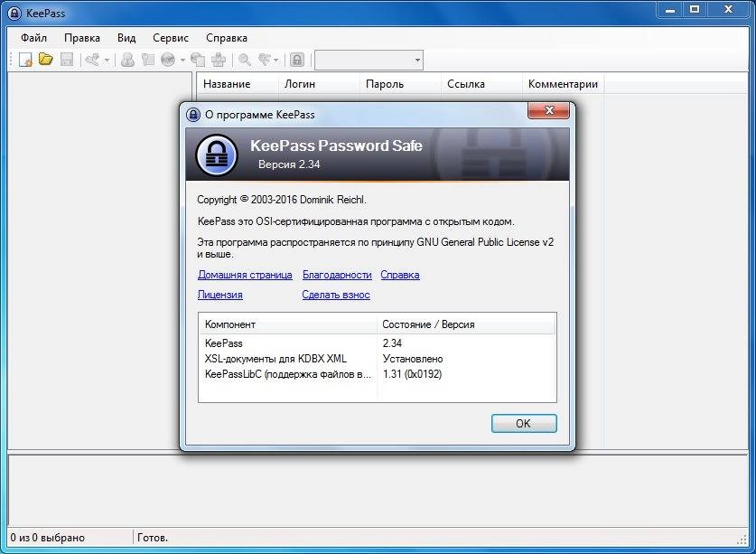Sort entries by Ссылка column
Image resolution: width=756 pixels, height=554 pixels.
coord(481,84)
